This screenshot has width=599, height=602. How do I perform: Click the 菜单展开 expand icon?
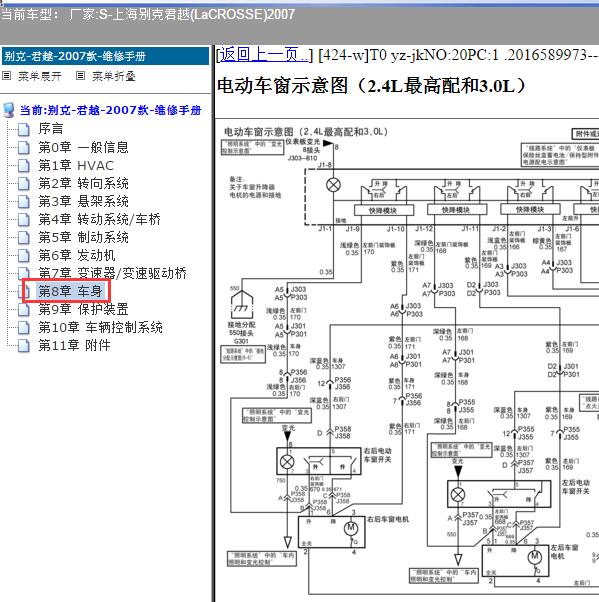click(x=7, y=76)
